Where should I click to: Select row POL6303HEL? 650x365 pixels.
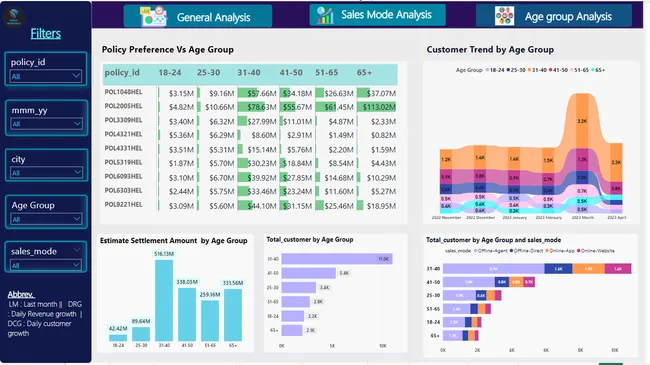click(x=123, y=191)
